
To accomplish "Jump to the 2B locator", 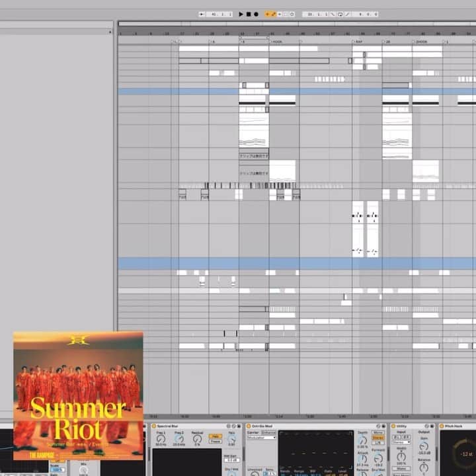I will [387, 42].
